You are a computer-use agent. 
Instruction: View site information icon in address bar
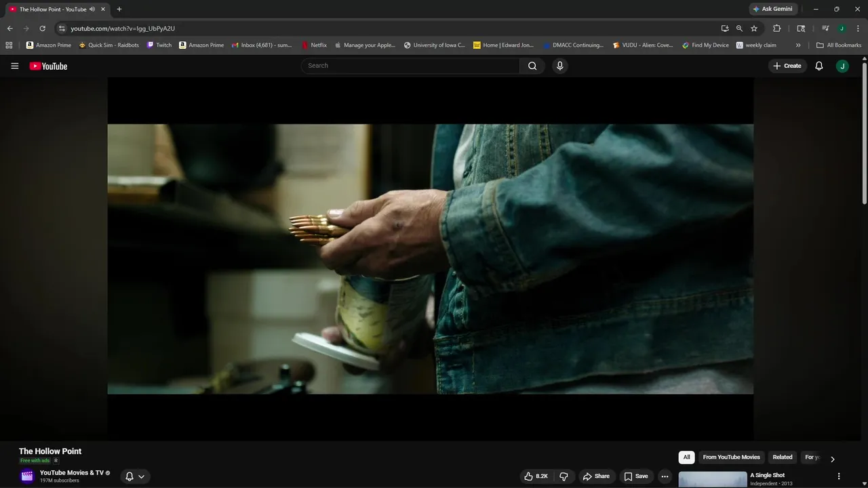[x=62, y=28]
